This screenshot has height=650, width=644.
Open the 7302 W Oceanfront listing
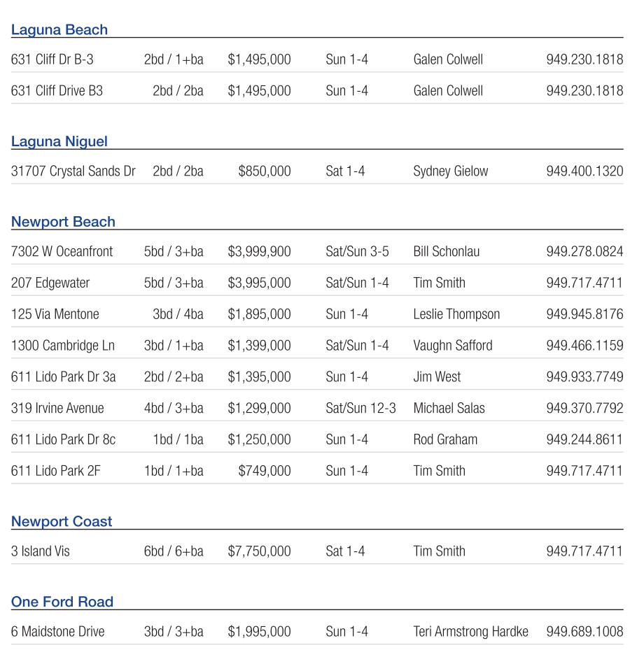click(62, 251)
